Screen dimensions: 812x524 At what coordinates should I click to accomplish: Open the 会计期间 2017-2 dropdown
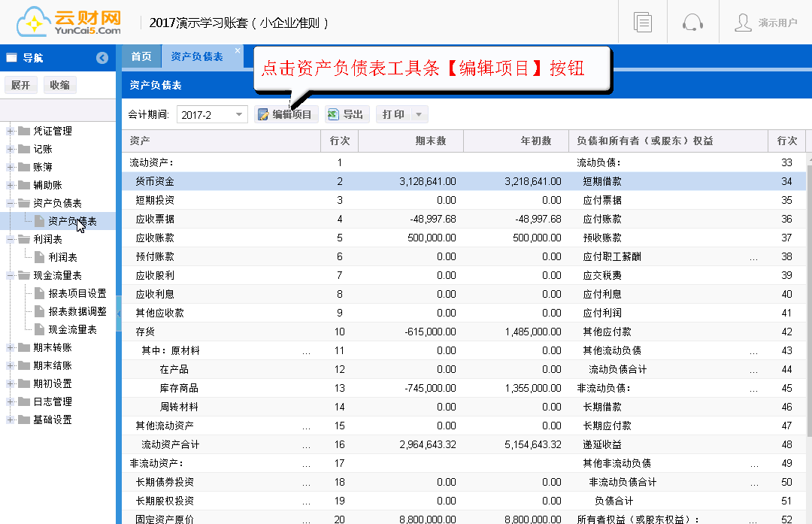coord(239,114)
